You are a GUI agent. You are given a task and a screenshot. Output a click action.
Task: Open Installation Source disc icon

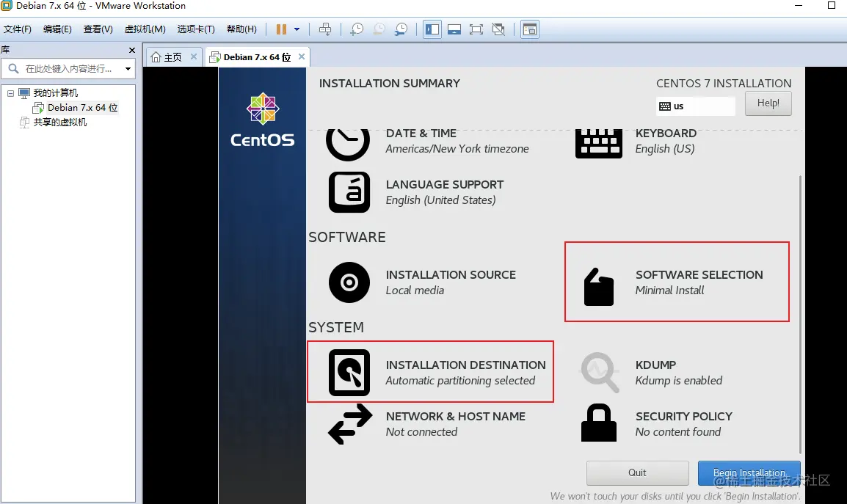[x=349, y=282]
